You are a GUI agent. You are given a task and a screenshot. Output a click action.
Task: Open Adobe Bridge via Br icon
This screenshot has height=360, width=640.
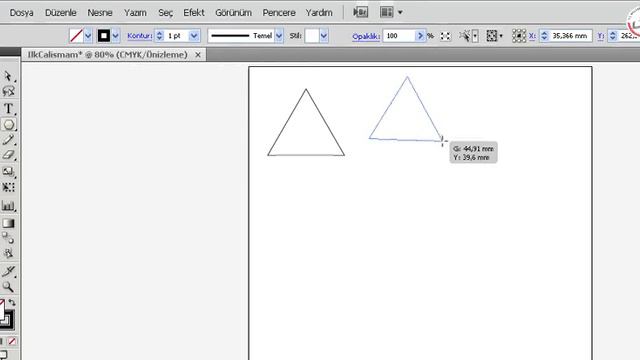pos(360,12)
